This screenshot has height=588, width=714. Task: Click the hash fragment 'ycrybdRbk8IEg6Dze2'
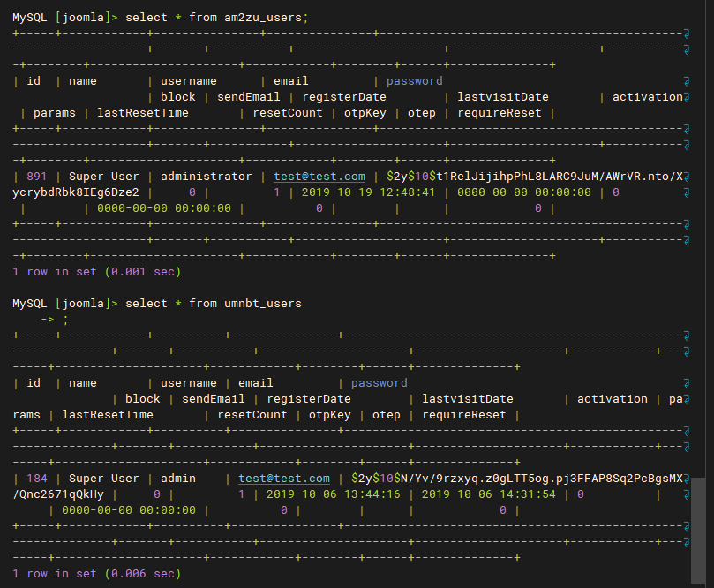(76, 192)
